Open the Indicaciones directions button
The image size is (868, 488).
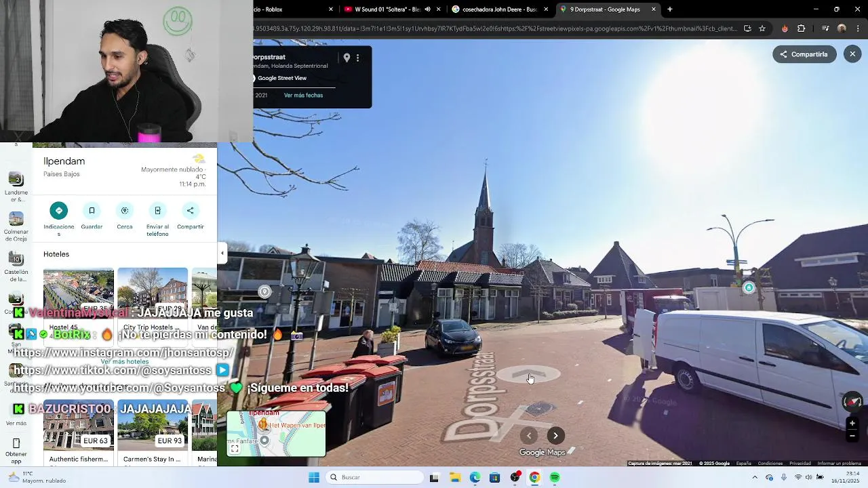59,211
